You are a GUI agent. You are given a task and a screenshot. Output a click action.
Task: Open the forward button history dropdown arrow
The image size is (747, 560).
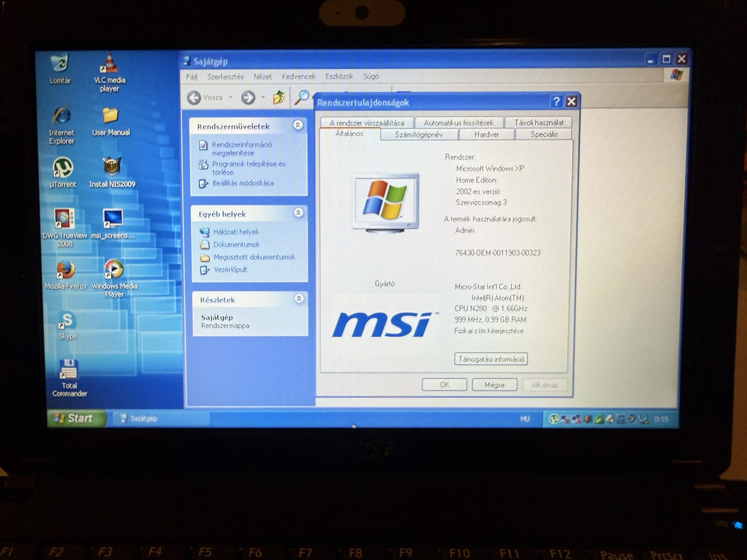[263, 97]
